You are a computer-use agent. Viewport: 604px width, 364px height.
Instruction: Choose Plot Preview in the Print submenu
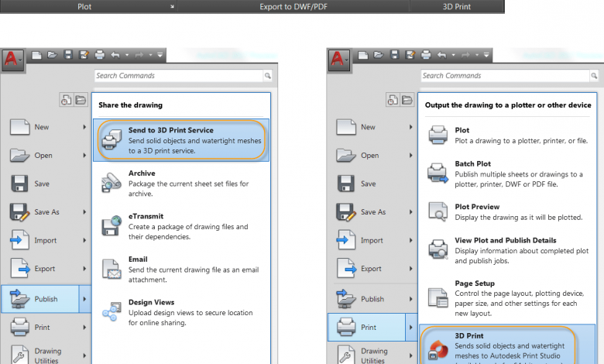508,212
